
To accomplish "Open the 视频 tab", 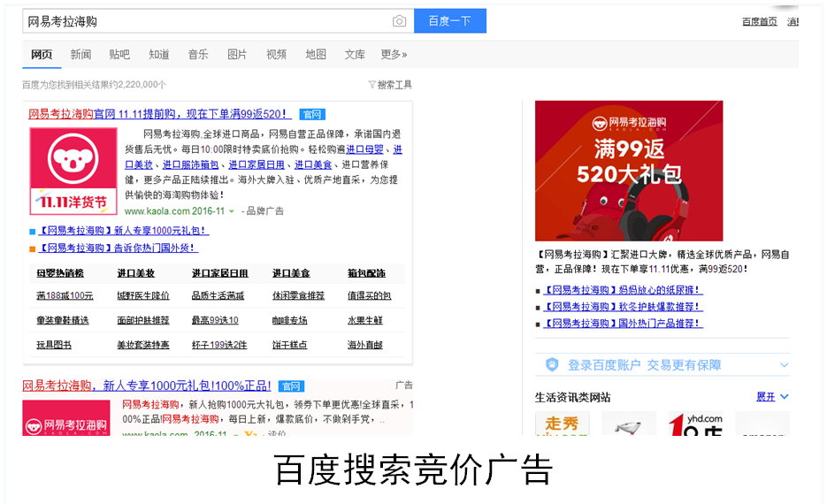I will (276, 54).
